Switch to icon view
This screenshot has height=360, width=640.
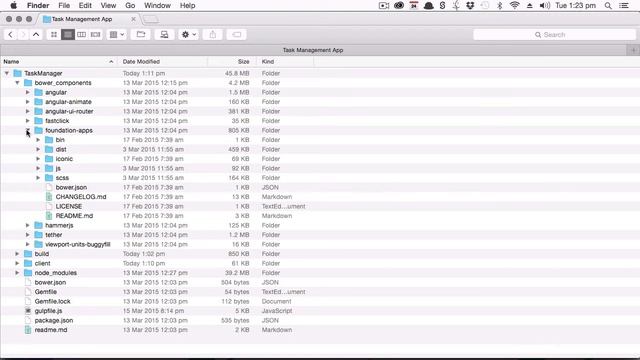click(x=54, y=35)
